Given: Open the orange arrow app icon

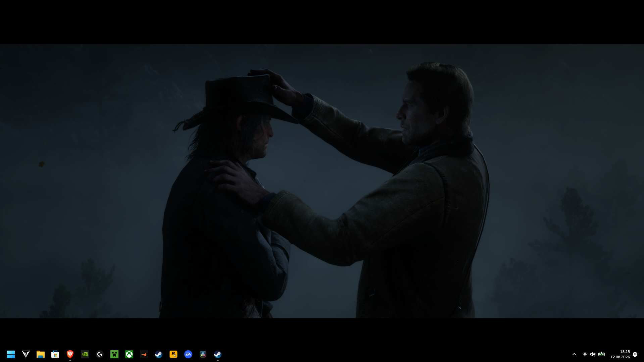Looking at the screenshot, I should (x=144, y=354).
